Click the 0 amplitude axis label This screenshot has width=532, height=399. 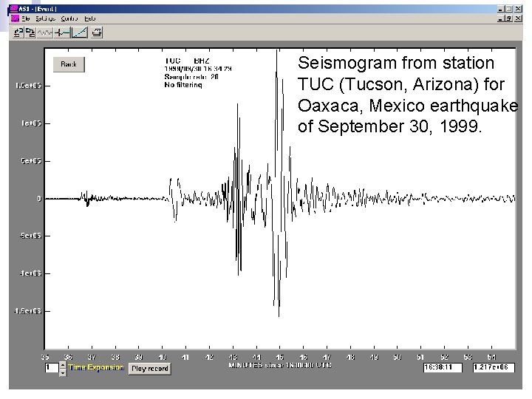39,199
